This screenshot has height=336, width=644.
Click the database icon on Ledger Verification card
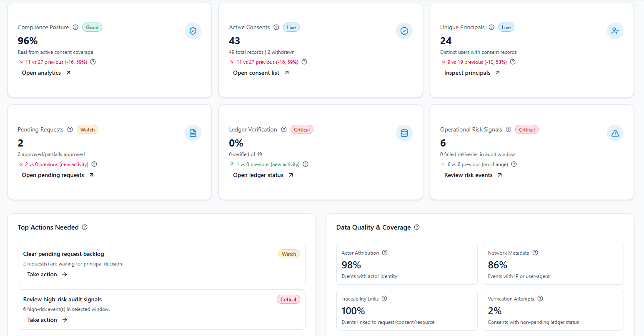(404, 133)
